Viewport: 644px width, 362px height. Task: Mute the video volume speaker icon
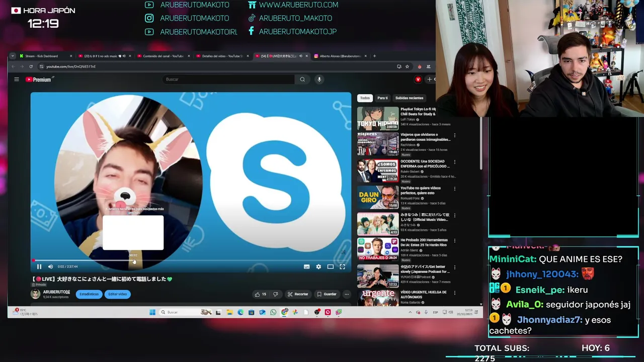[x=50, y=266]
